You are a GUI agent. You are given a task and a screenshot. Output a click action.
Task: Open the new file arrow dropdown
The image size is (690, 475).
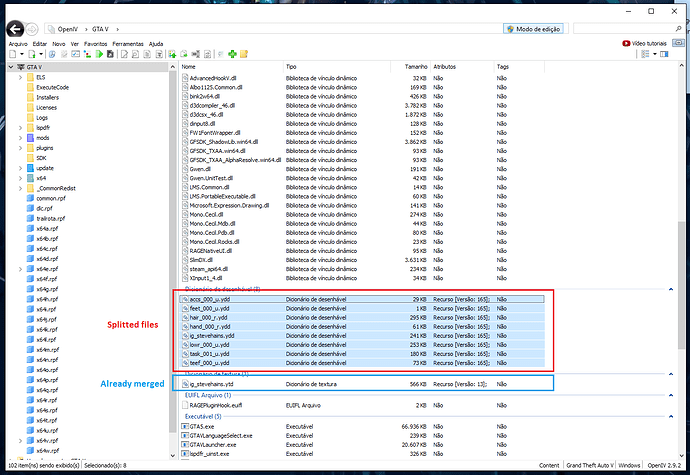[22, 54]
